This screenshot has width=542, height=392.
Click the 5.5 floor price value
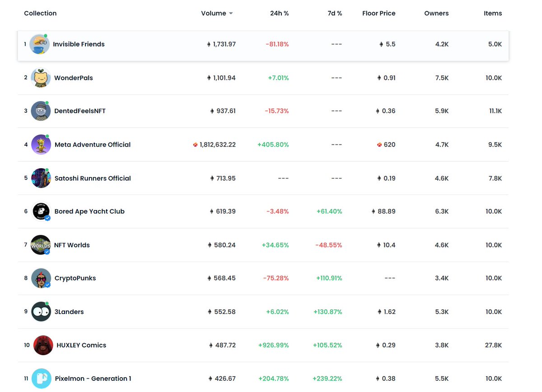[391, 44]
